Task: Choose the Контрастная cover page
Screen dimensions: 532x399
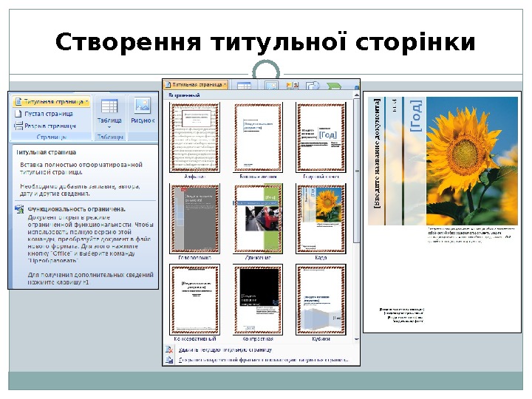Action: click(x=258, y=299)
